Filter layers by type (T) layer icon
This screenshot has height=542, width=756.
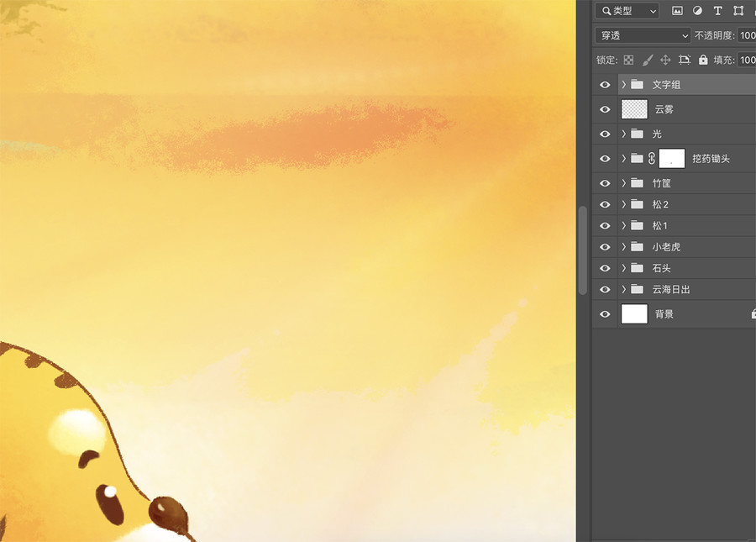(x=717, y=11)
